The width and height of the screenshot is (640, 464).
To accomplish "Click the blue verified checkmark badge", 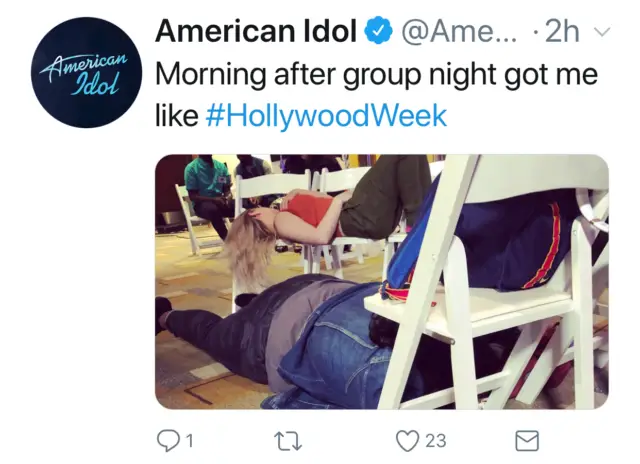I will pyautogui.click(x=380, y=31).
